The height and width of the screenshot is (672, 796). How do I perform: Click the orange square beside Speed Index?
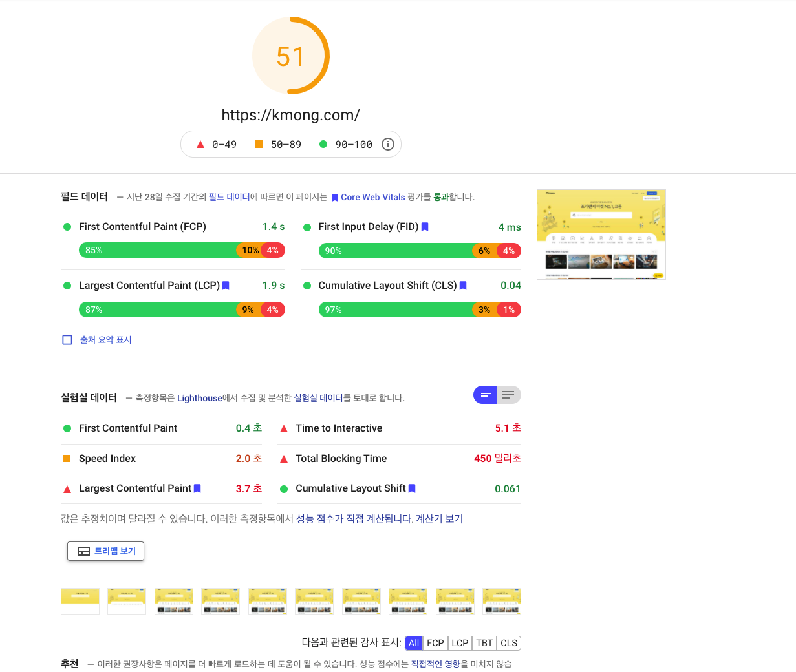pyautogui.click(x=67, y=459)
